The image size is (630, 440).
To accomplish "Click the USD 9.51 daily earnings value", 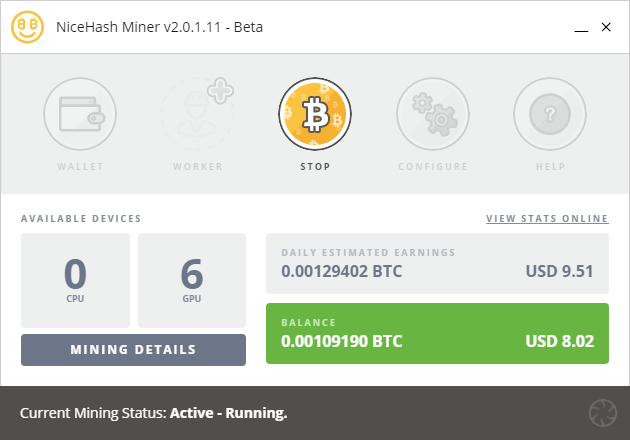I will pyautogui.click(x=560, y=270).
